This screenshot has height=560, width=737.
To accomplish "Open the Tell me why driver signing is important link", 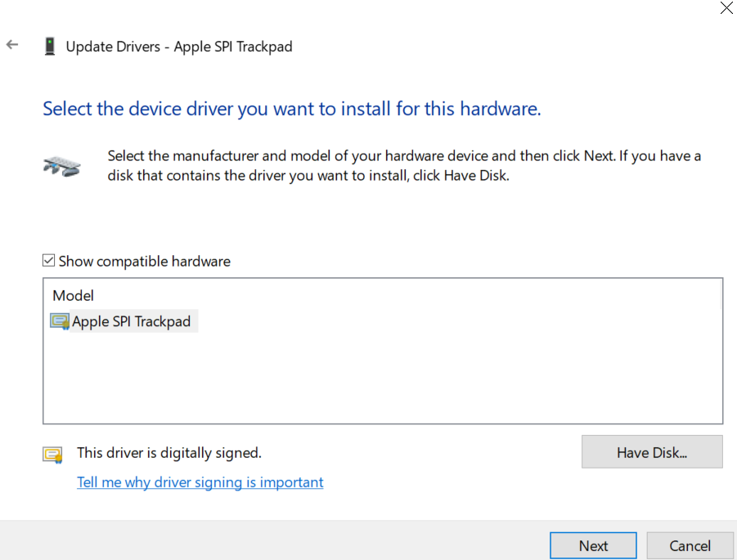I will point(200,482).
